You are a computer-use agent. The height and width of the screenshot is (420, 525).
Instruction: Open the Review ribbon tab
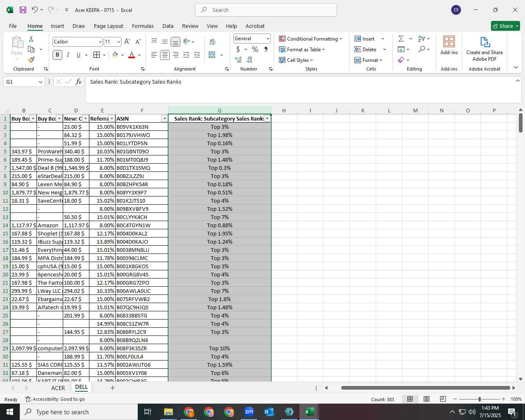(x=190, y=26)
